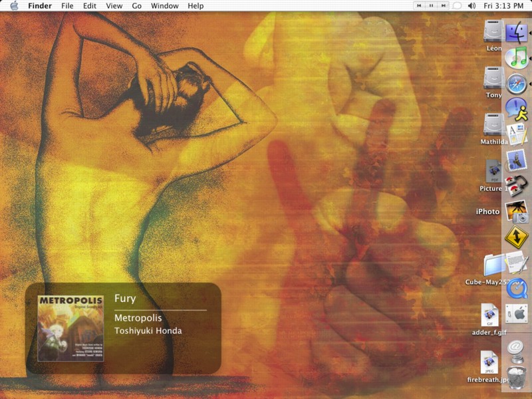Open System Preferences in the Dock
The height and width of the screenshot is (399, 532).
[516, 314]
